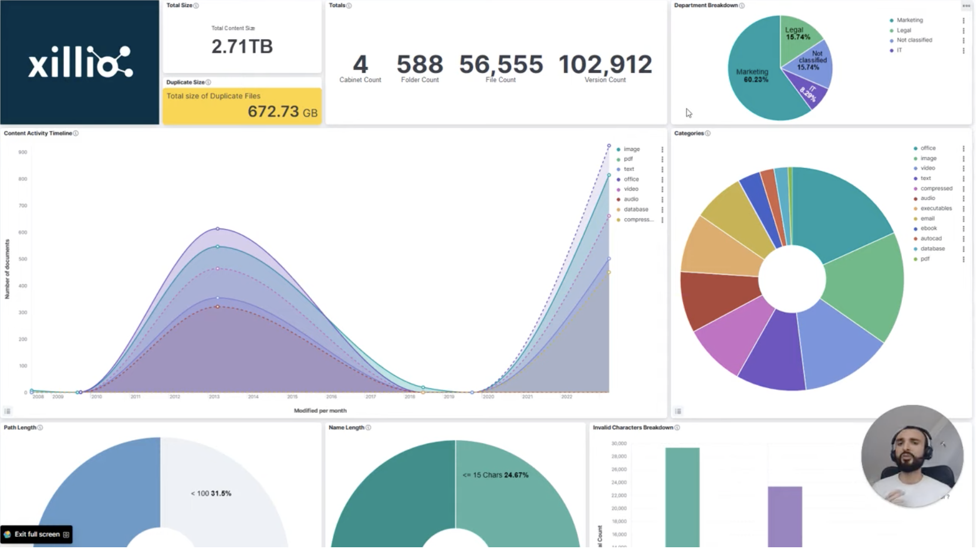Click compress... entry in timeline legend
This screenshot has width=980, height=559.
coord(638,220)
